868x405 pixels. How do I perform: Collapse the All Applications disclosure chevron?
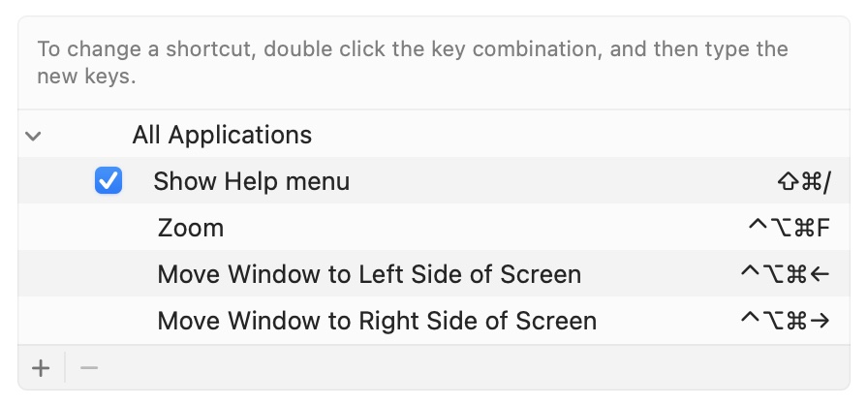pyautogui.click(x=33, y=136)
